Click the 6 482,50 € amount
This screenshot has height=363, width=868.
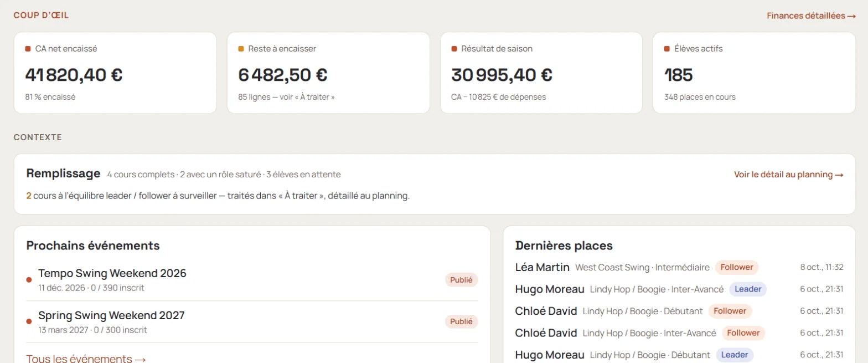pos(283,75)
